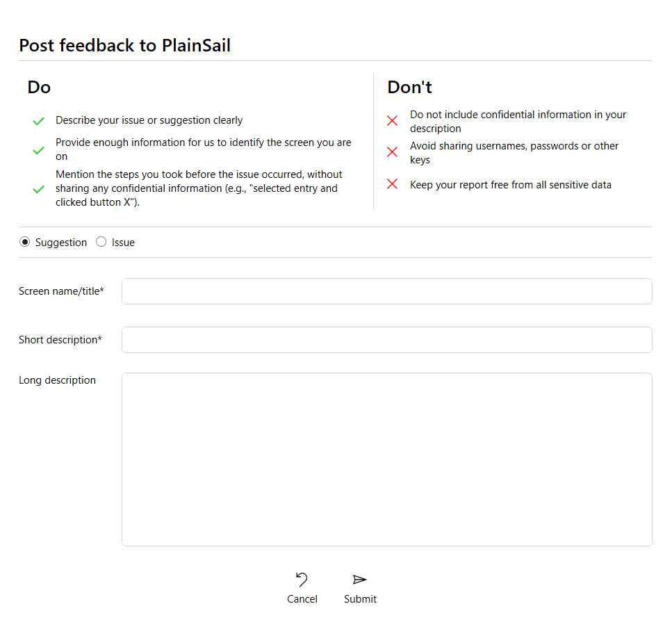
Task: Focus the Screen name/title input field
Action: coord(386,291)
